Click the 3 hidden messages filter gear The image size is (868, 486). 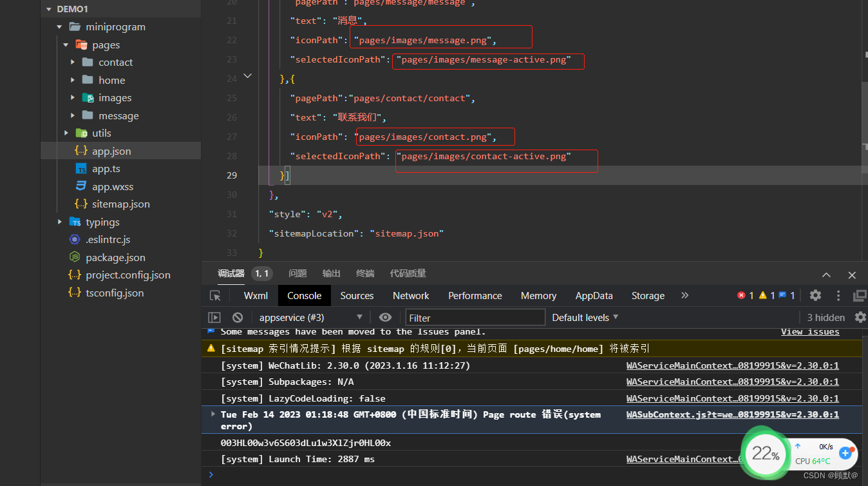click(860, 316)
